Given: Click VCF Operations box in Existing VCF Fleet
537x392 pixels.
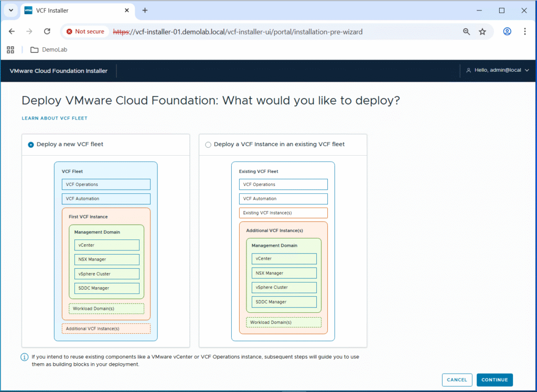Looking at the screenshot, I should [x=283, y=184].
